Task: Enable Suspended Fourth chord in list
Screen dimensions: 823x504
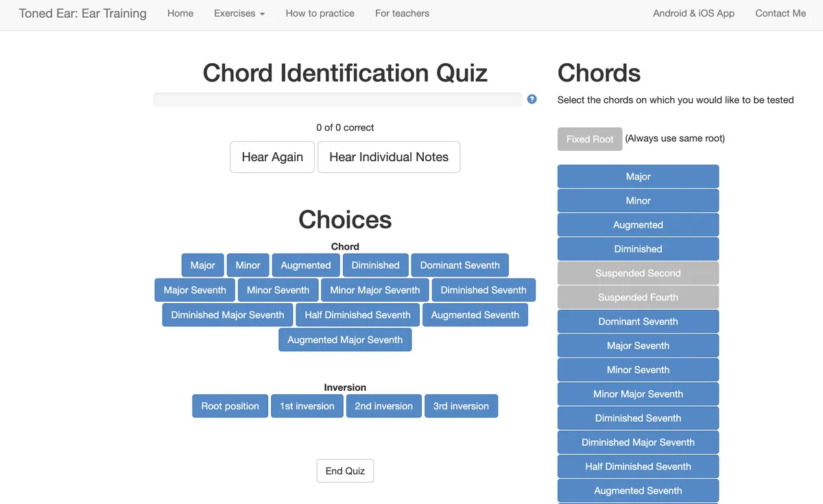Action: (x=638, y=297)
